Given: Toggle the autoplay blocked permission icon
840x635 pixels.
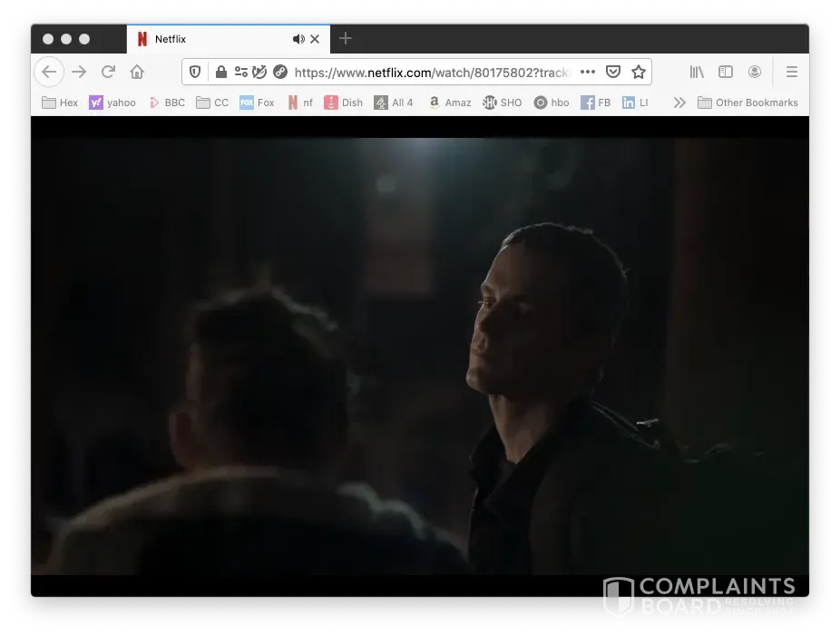Looking at the screenshot, I should click(260, 72).
